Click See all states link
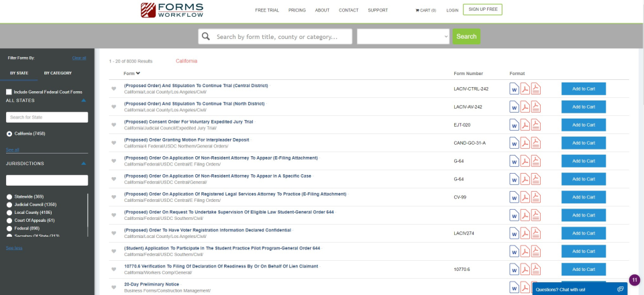Image resolution: width=644 pixels, height=295 pixels. click(x=12, y=150)
